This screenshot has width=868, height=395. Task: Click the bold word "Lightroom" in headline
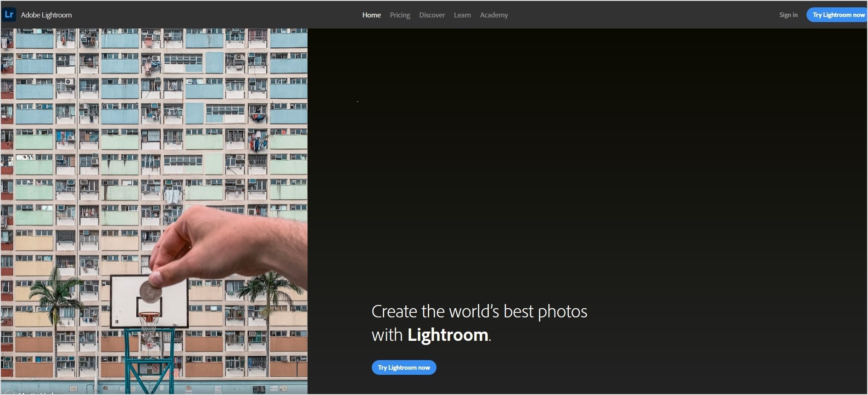pos(448,335)
